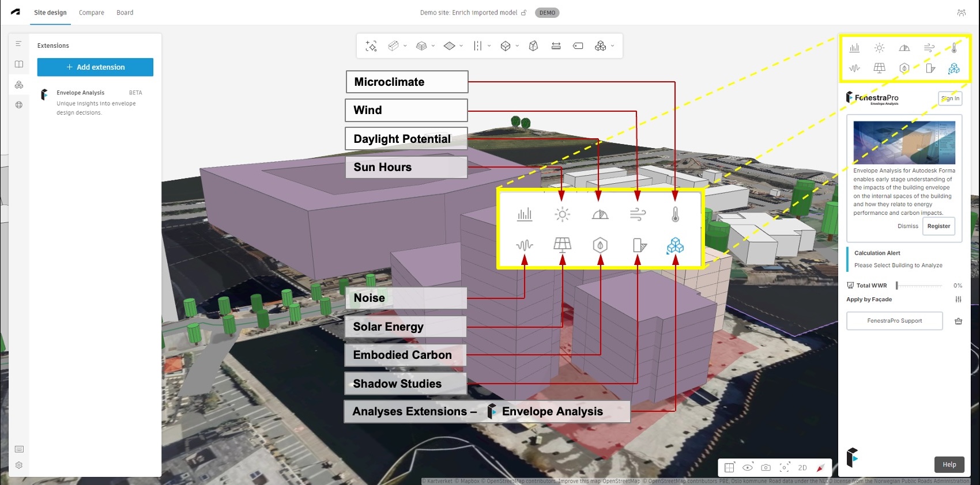The width and height of the screenshot is (980, 485).
Task: Open the Board tab
Action: (x=125, y=13)
